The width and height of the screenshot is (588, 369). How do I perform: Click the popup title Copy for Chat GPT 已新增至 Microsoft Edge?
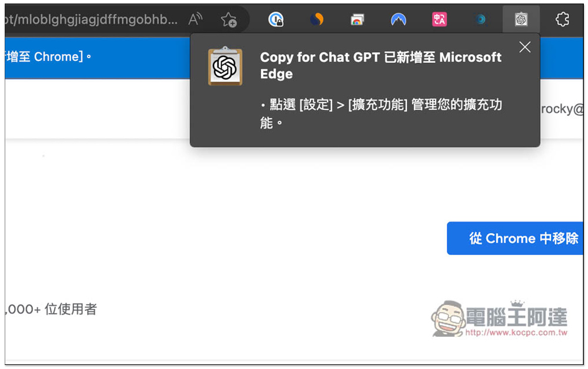[x=380, y=66]
